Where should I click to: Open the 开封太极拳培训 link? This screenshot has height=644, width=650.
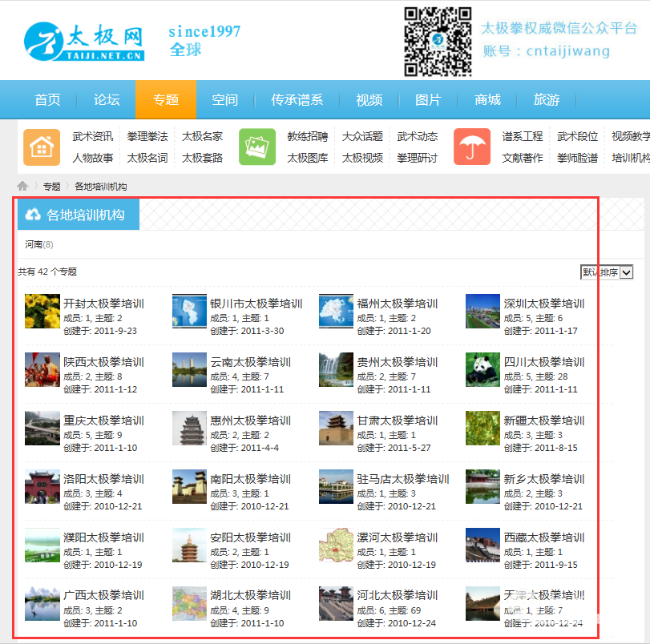[x=103, y=304]
